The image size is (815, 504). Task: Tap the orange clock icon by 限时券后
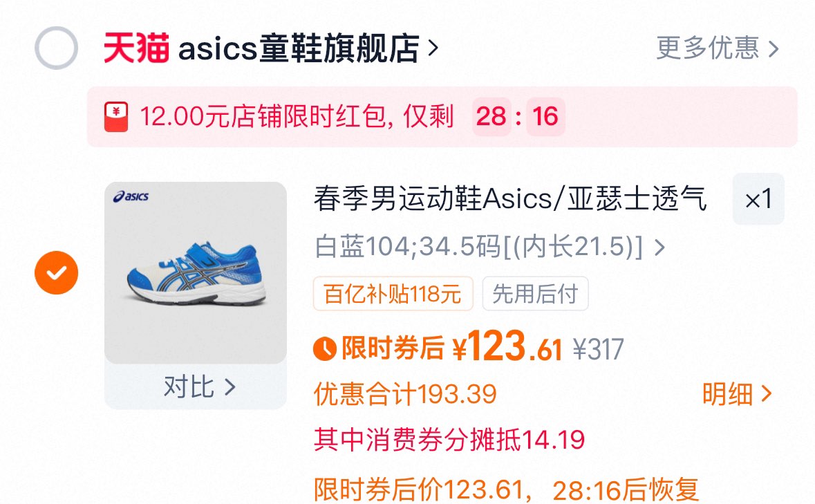pos(325,348)
